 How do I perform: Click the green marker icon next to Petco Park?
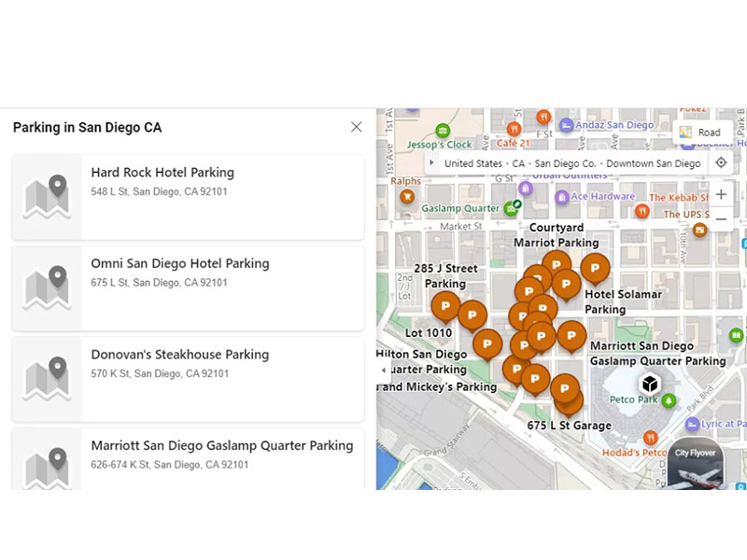click(x=669, y=400)
